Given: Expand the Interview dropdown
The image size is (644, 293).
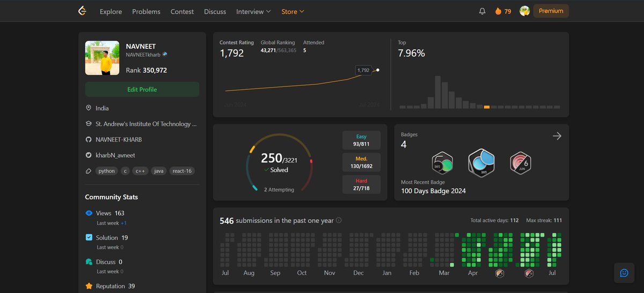Looking at the screenshot, I should coord(253,11).
